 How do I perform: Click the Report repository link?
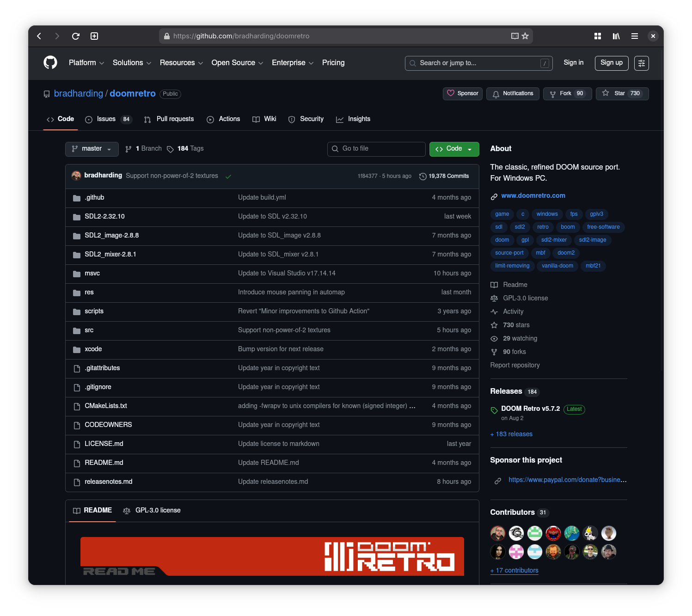tap(515, 366)
